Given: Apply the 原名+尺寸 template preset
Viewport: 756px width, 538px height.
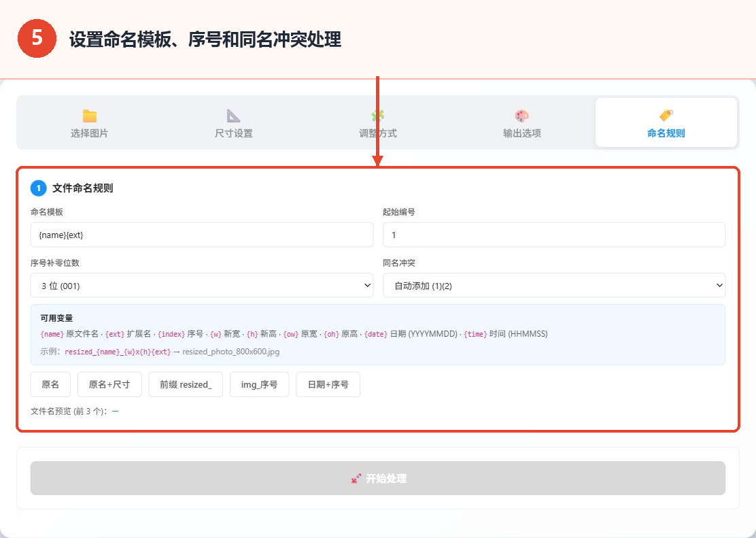Looking at the screenshot, I should tap(109, 384).
